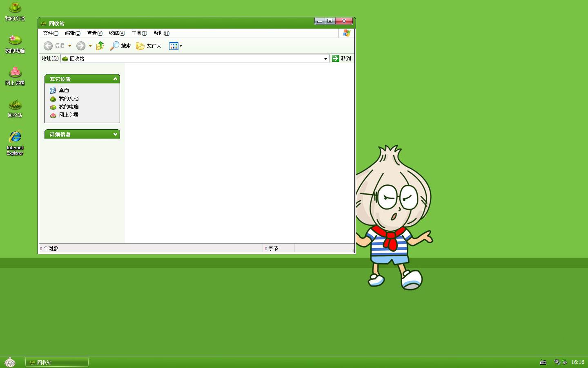Click the address bar field

coord(195,58)
